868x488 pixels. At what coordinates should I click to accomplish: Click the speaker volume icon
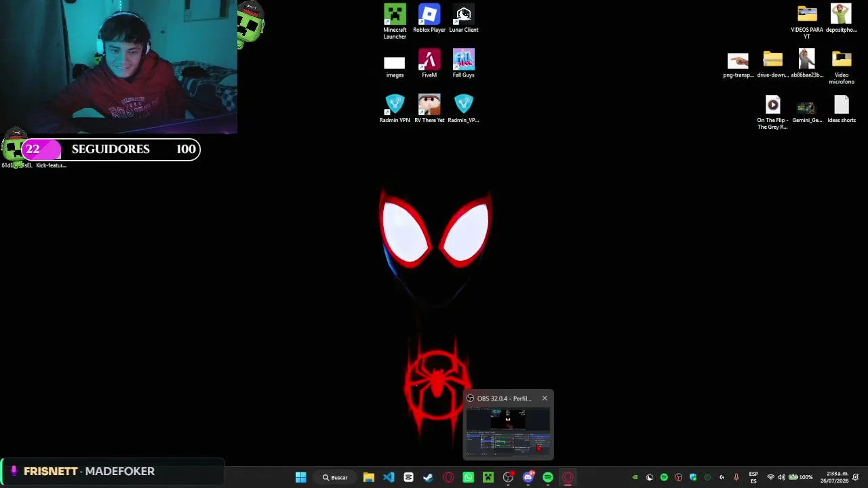pyautogui.click(x=781, y=477)
